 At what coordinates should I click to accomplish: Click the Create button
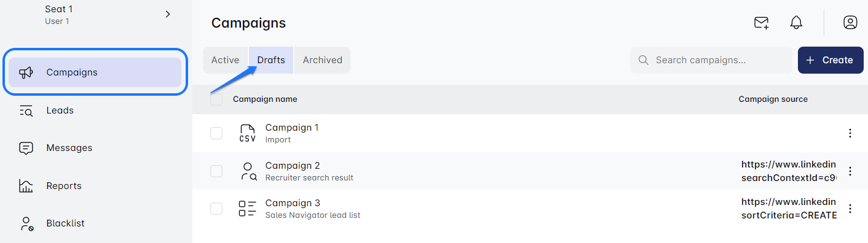tap(831, 60)
